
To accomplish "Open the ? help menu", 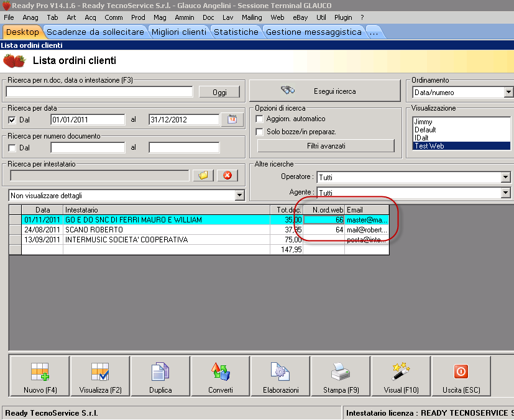I will point(362,17).
